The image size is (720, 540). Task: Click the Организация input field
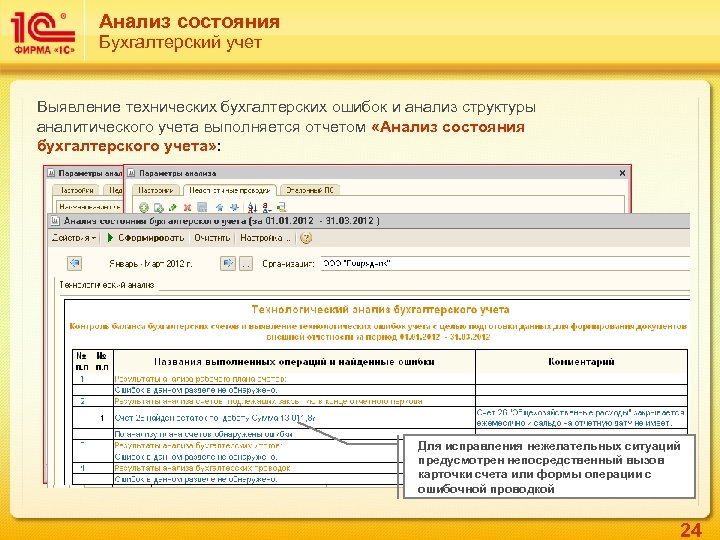coord(505,264)
